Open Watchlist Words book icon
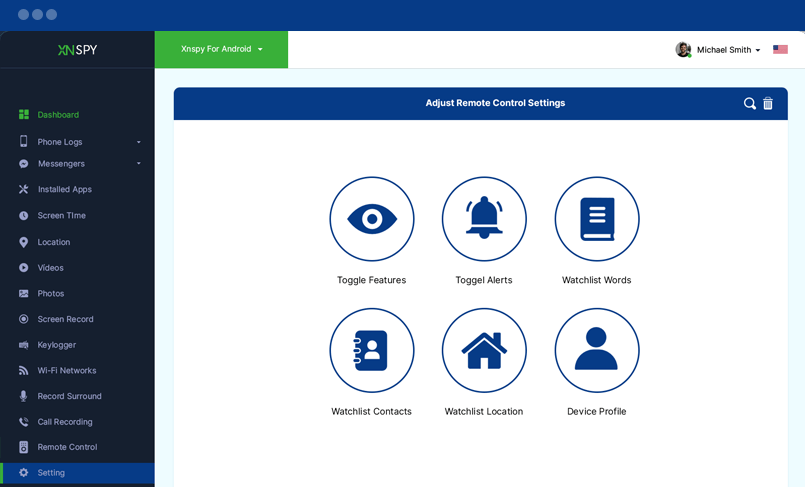Viewport: 805px width, 487px height. (x=596, y=219)
